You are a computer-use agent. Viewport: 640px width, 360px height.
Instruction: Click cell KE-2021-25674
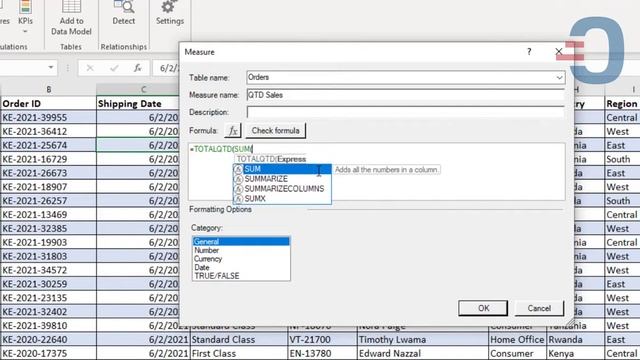click(49, 145)
